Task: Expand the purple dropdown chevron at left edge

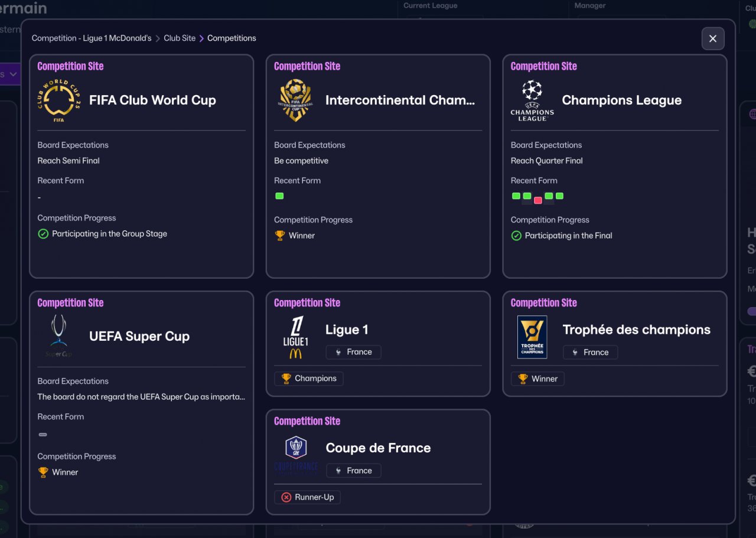Action: tap(13, 74)
